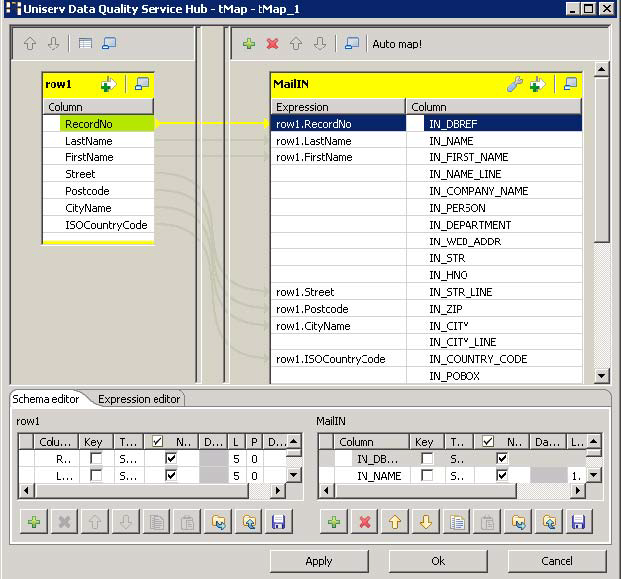Save row1 schema with floppy disk icon
This screenshot has width=621, height=579.
[279, 521]
